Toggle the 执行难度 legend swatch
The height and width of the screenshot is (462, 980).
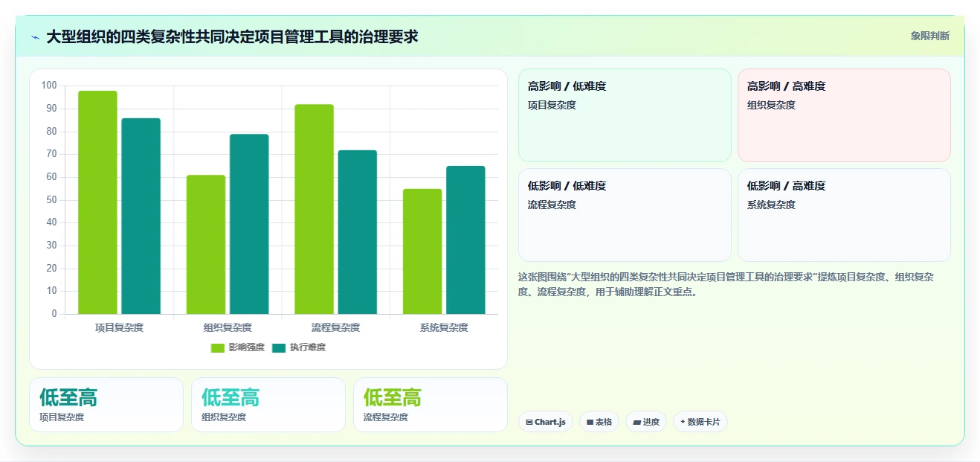coord(279,348)
